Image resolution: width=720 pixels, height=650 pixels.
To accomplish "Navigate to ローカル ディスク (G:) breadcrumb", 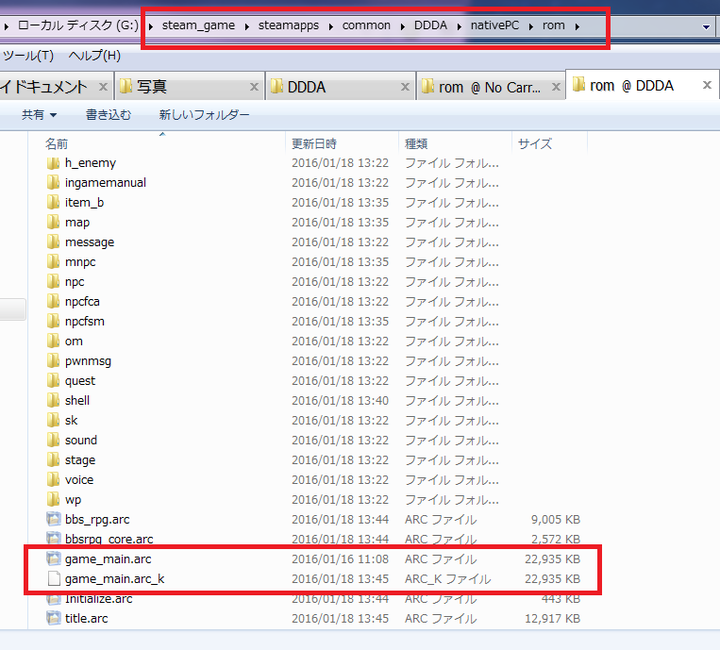I will coord(78,25).
